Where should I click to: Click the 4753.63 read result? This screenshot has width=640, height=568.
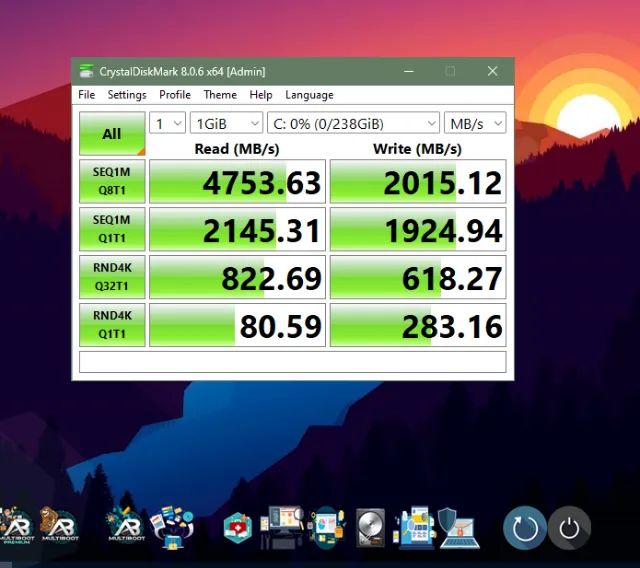click(238, 181)
